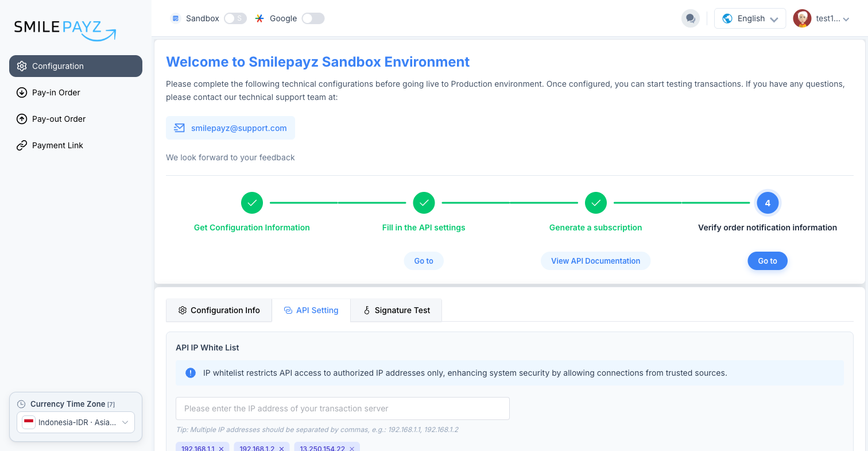
Task: Click the Payment Link chain icon
Action: click(22, 145)
